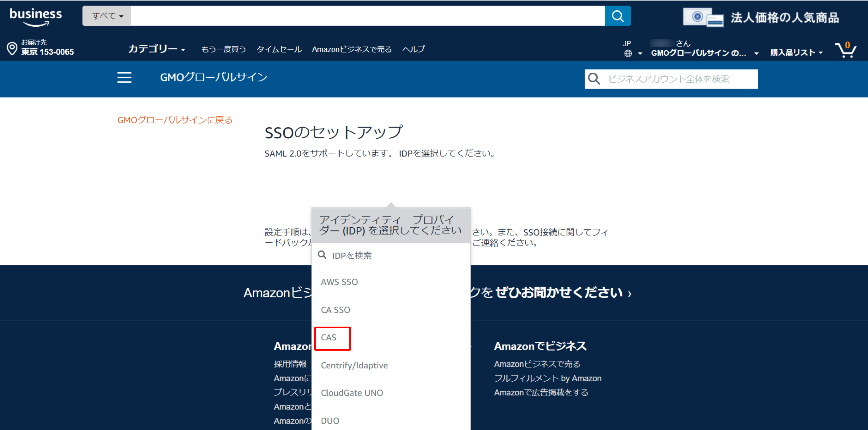This screenshot has width=868, height=430.
Task: Click Amazonで広告掲載をする footer link
Action: (541, 392)
